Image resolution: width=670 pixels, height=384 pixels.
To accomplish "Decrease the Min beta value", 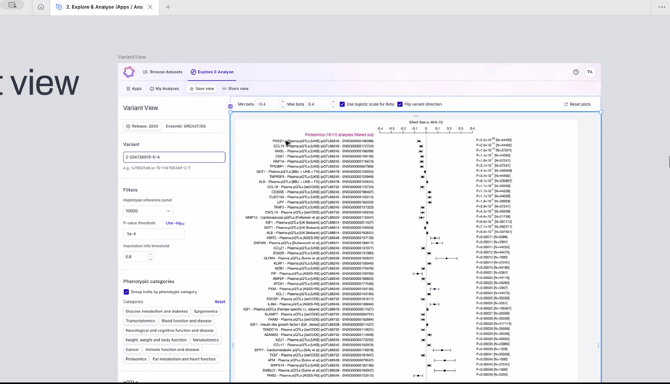I will tap(282, 106).
